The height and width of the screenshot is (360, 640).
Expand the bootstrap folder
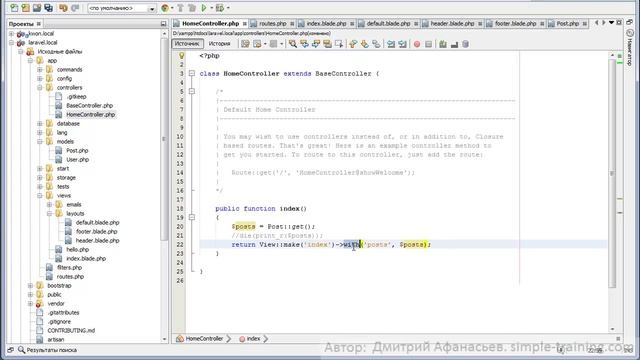(30, 285)
